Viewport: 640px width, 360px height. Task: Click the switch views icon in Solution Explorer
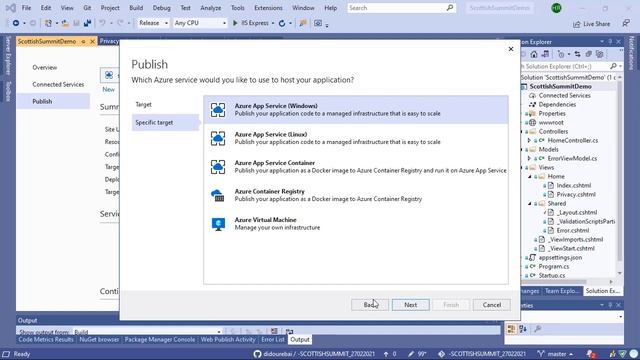click(x=545, y=54)
